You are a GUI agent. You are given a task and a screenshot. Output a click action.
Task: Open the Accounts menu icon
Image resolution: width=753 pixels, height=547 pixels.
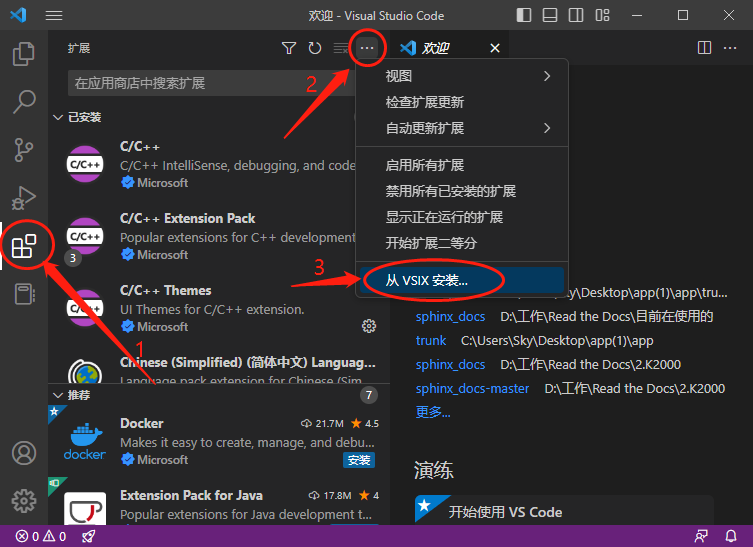tap(24, 453)
